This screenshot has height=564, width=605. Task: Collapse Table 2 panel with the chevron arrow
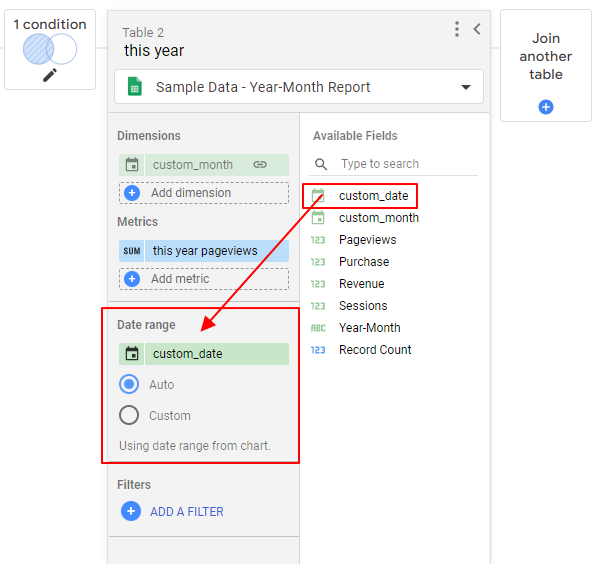coord(477,29)
